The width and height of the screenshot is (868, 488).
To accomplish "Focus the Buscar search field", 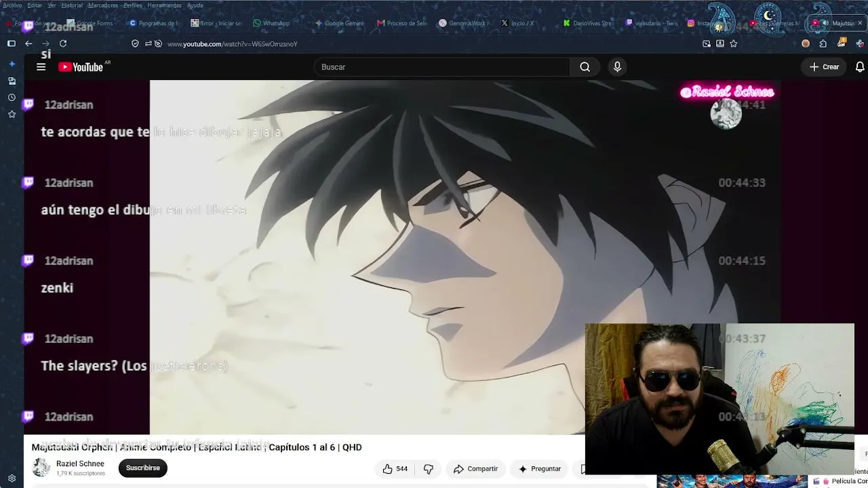I will 442,67.
